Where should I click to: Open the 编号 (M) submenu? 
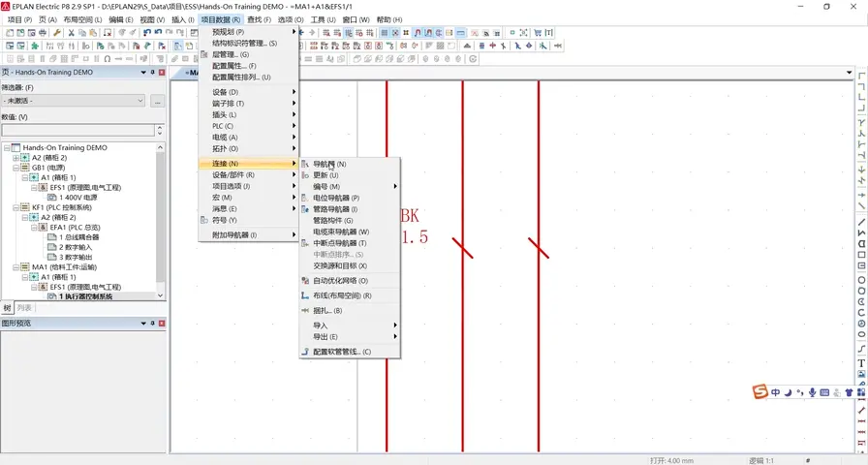coord(350,187)
